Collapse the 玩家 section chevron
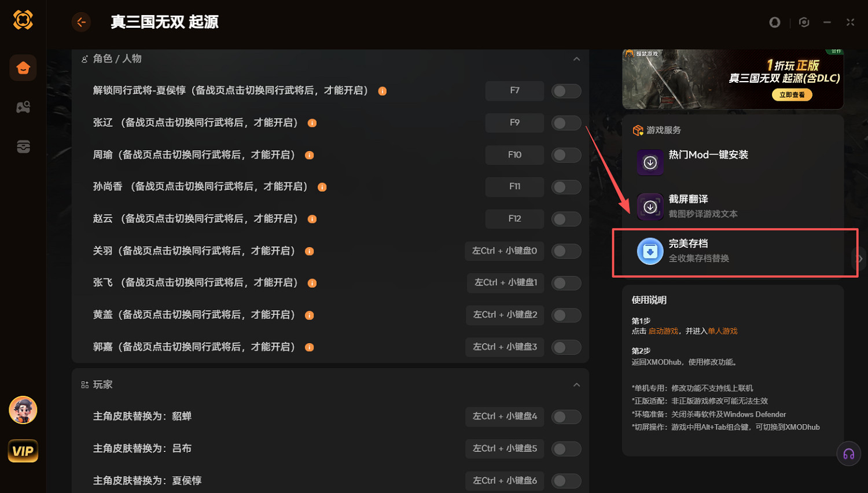 coord(576,384)
